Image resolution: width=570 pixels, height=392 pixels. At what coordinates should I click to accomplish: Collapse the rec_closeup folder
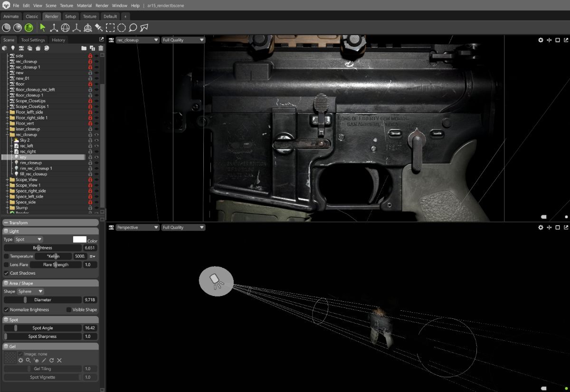point(7,135)
